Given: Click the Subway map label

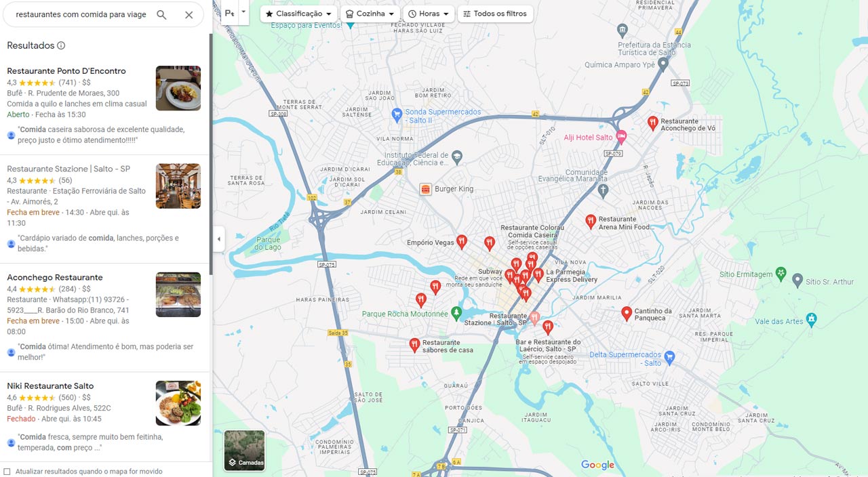Looking at the screenshot, I should coord(490,271).
